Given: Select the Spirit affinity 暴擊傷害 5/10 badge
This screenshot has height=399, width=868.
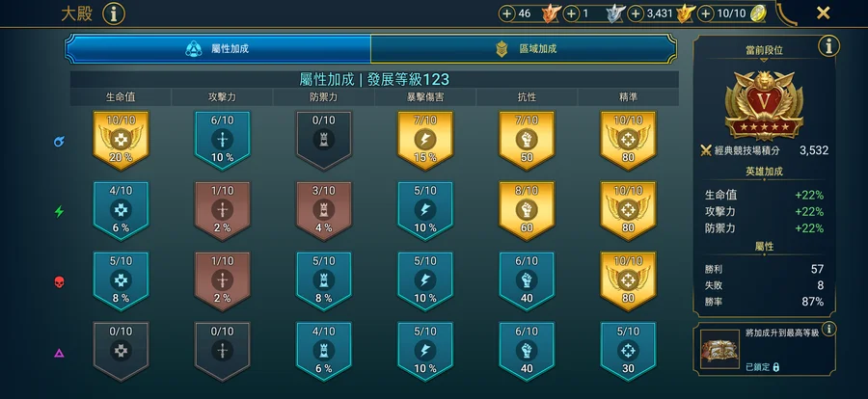Looking at the screenshot, I should coord(424,211).
